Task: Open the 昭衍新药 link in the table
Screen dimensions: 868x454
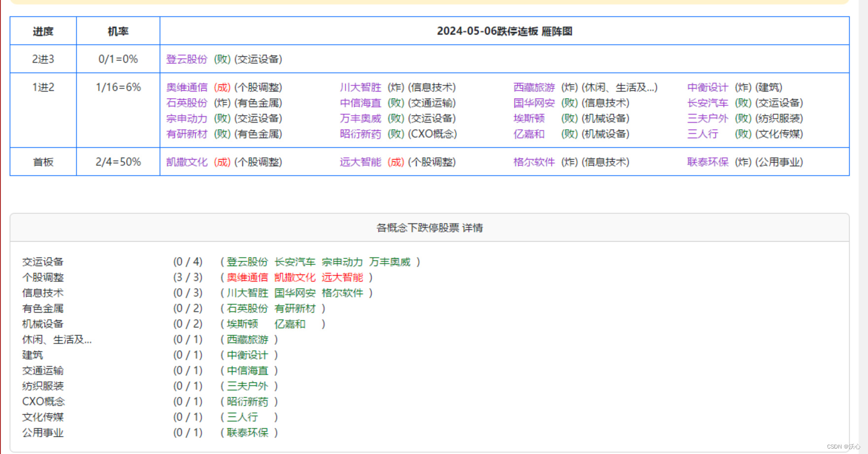Action: 361,134
